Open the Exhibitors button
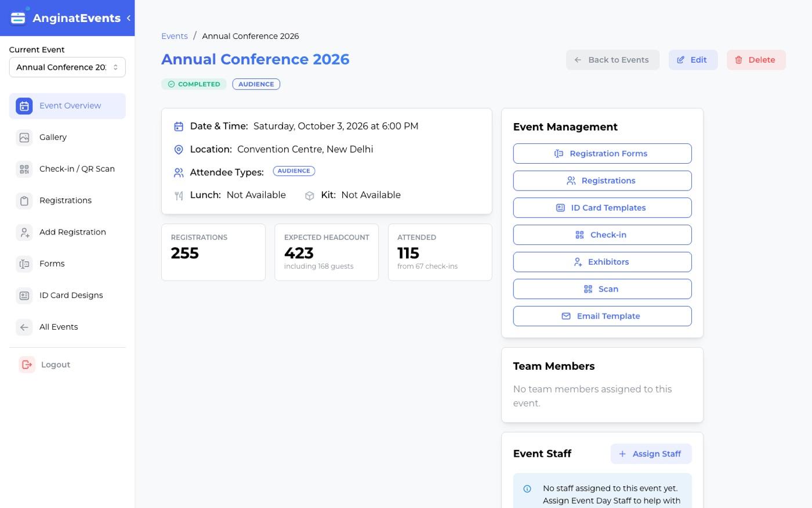Screen dimensions: 812x508 coord(602,262)
